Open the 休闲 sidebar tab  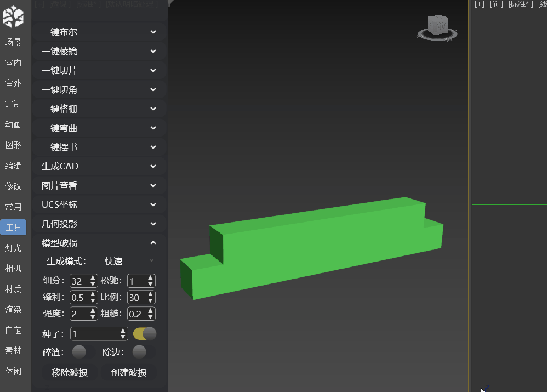coord(13,371)
